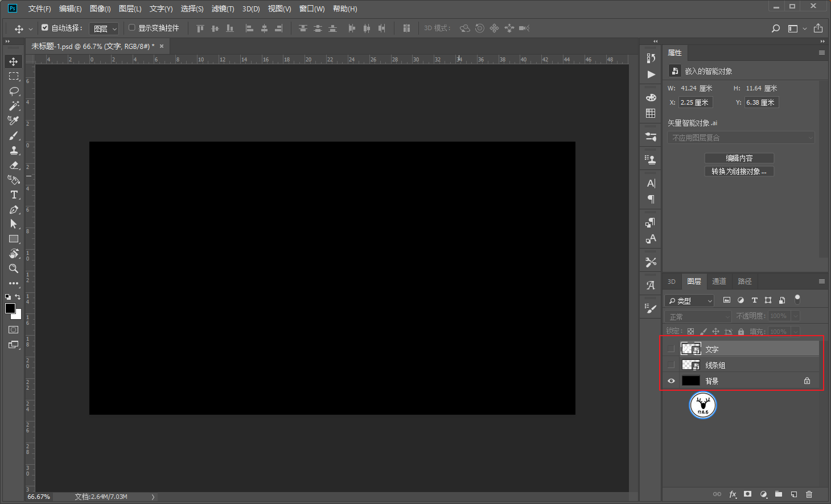The height and width of the screenshot is (504, 831).
Task: Add a layer mask
Action: pos(748,494)
